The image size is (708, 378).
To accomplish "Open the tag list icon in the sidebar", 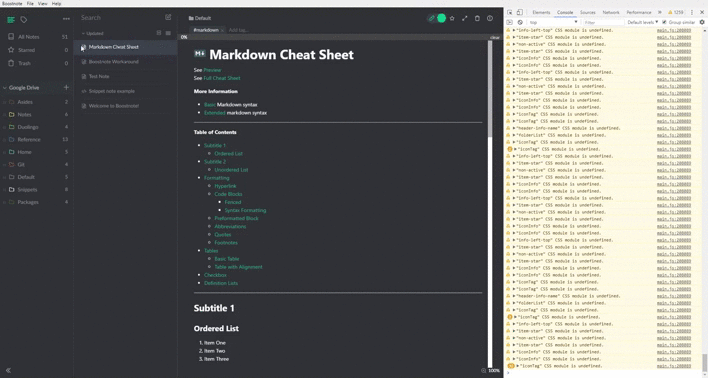I will [24, 19].
